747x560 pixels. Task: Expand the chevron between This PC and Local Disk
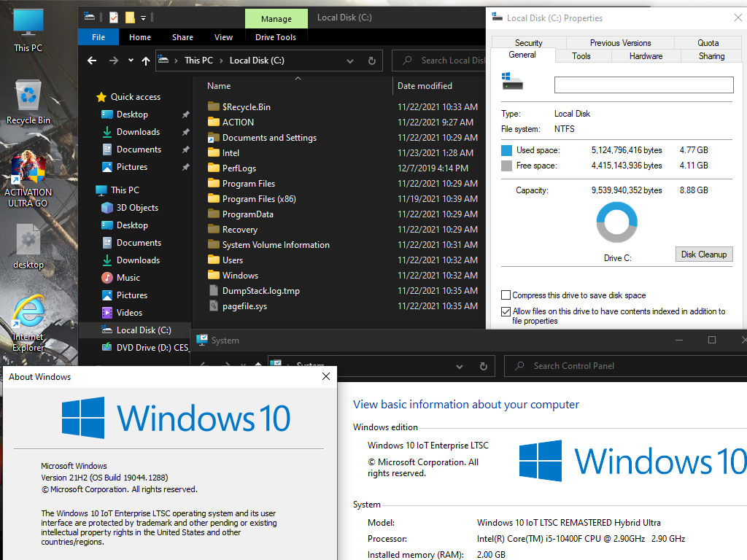(222, 61)
